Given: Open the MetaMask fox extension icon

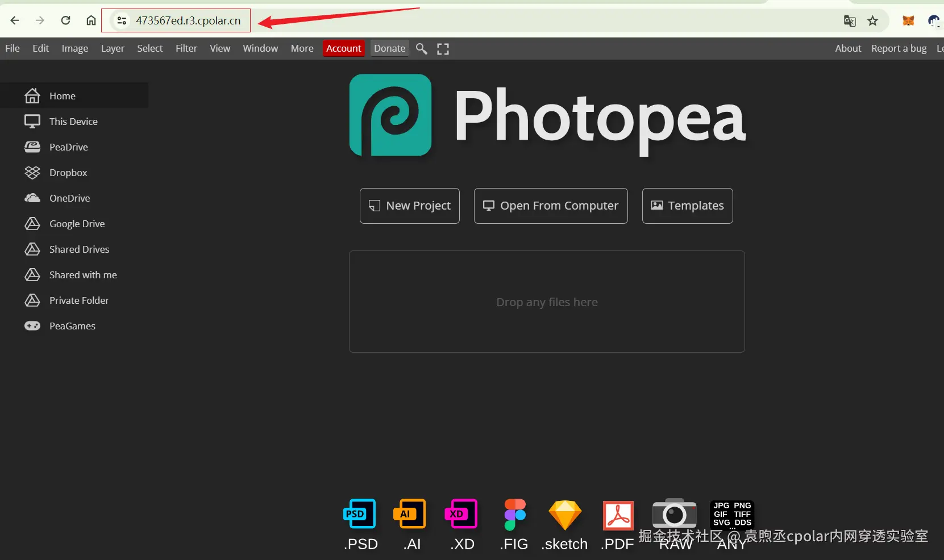Looking at the screenshot, I should (909, 21).
